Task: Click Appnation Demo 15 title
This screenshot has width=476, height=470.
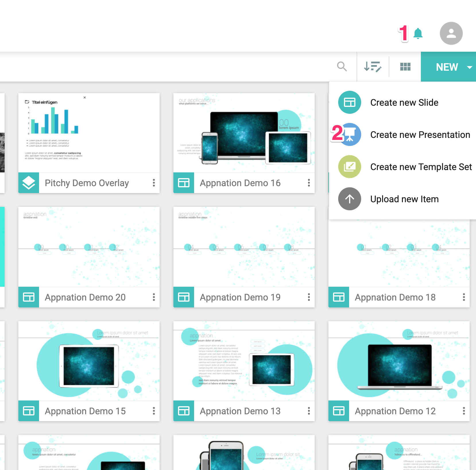Action: tap(85, 411)
